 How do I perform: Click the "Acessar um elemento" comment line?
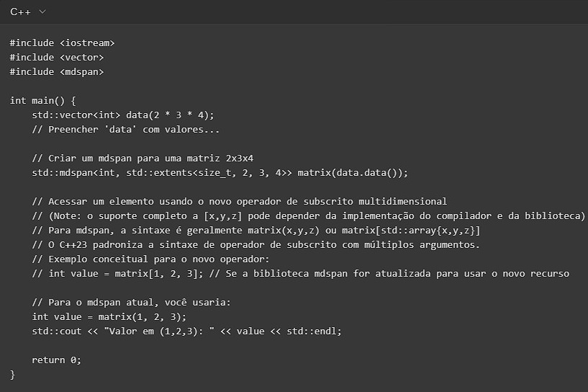(240, 201)
